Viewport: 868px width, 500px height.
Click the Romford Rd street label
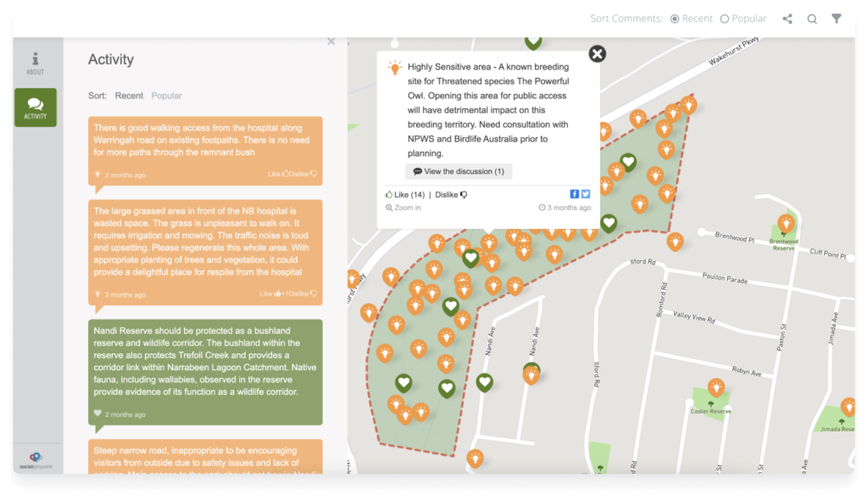[x=661, y=299]
